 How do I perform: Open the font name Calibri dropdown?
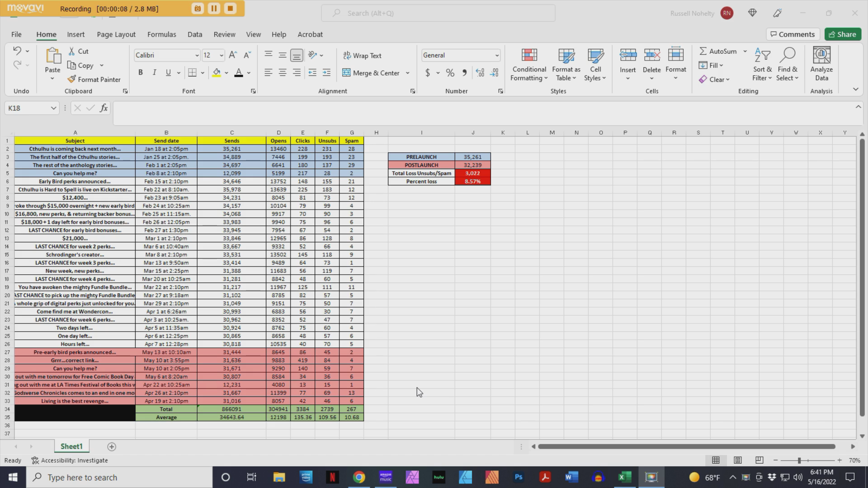[197, 56]
